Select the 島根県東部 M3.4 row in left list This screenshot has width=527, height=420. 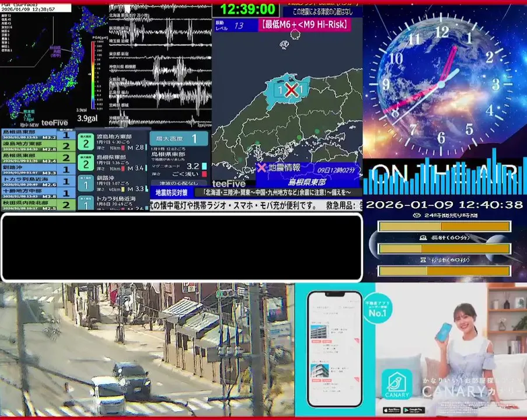click(x=38, y=158)
